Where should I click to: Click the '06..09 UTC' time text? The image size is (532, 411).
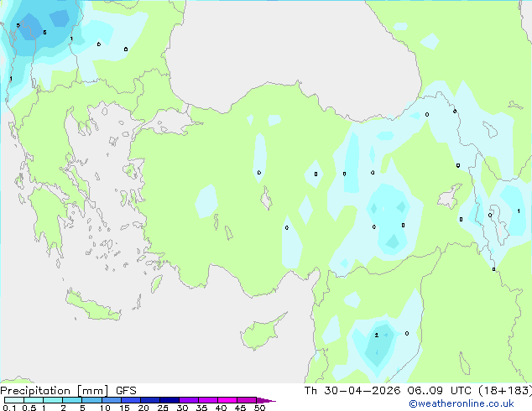[x=439, y=391]
